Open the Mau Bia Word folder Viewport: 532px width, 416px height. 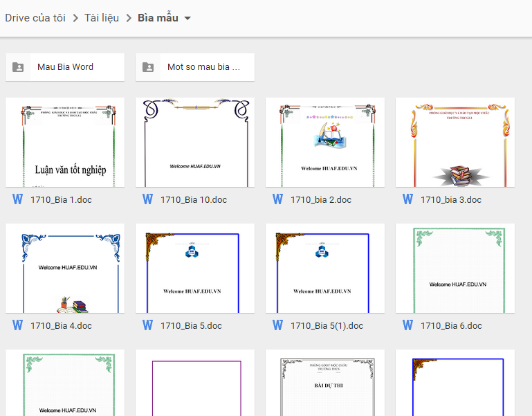tap(65, 67)
